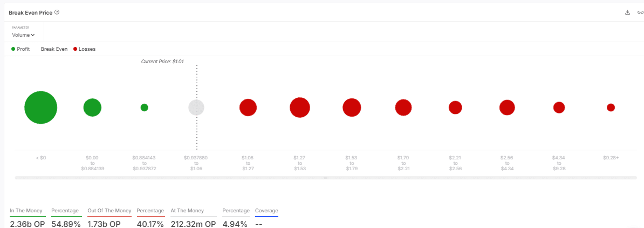Open the Volume parameter dropdown
644x228 pixels.
pyautogui.click(x=23, y=35)
